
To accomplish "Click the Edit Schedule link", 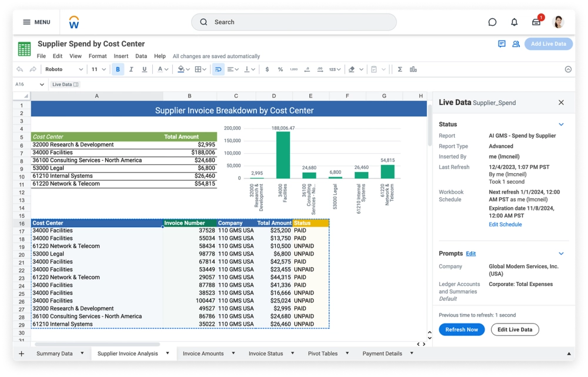I will (x=505, y=224).
